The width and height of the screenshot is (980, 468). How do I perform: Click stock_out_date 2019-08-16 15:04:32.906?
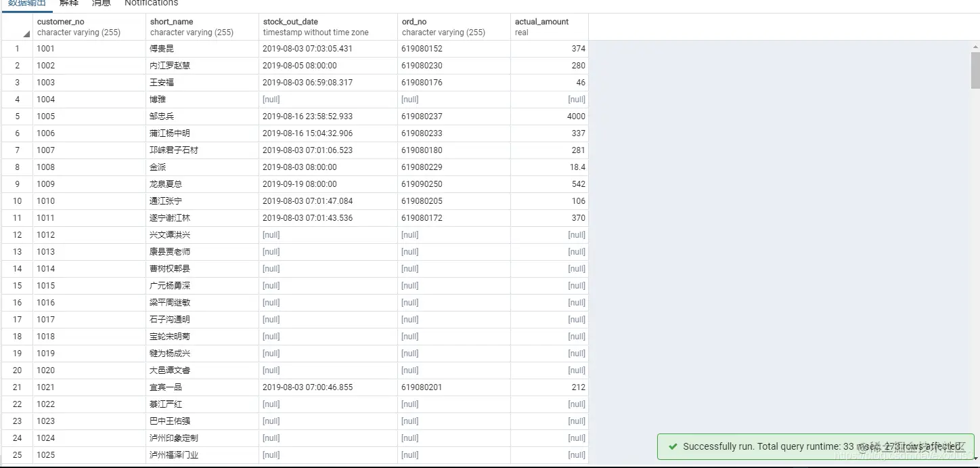(x=328, y=133)
